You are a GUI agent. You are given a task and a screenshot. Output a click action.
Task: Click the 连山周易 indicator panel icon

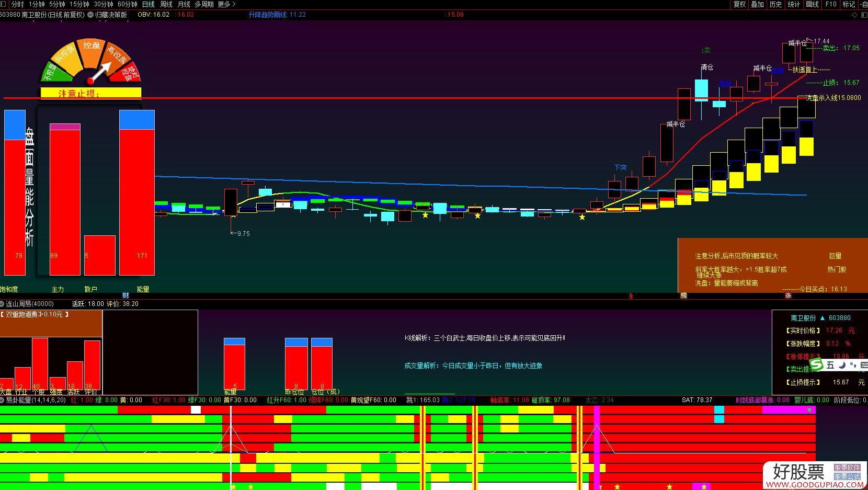pyautogui.click(x=3, y=304)
